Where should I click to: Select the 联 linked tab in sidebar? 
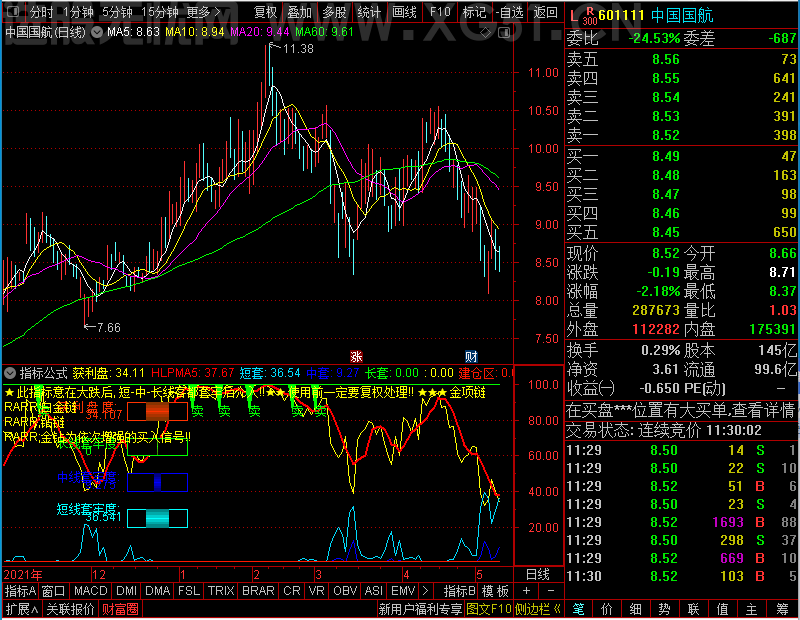[693, 609]
